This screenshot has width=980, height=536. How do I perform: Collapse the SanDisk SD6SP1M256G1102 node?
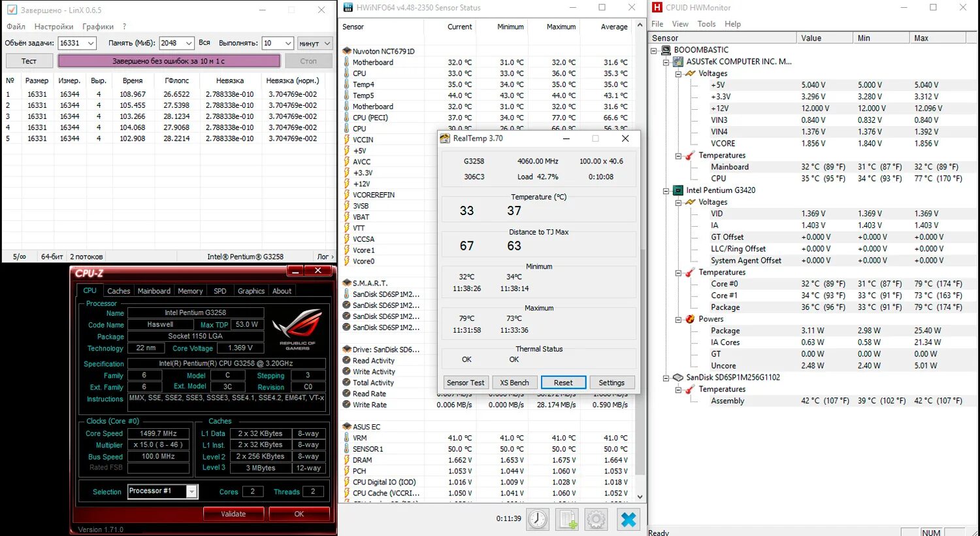pyautogui.click(x=666, y=378)
